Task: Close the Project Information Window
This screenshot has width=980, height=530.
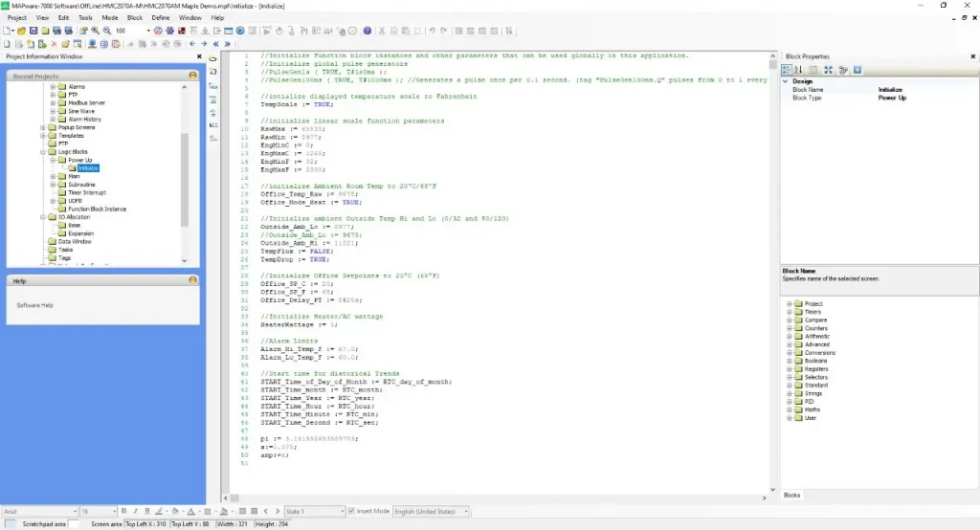Action: pyautogui.click(x=199, y=56)
